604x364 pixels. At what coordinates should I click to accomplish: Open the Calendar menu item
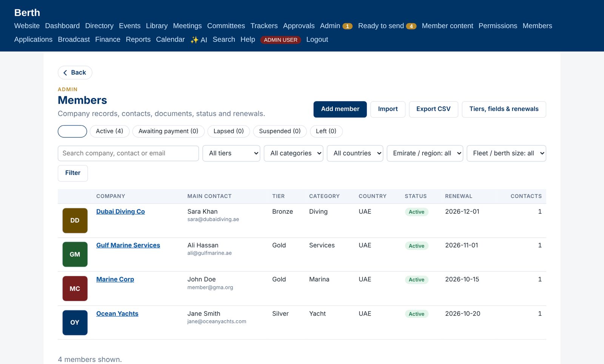pyautogui.click(x=170, y=40)
